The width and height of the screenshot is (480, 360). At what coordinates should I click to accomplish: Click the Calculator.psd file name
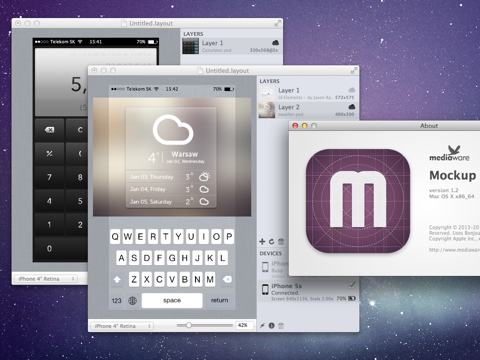coord(217,50)
